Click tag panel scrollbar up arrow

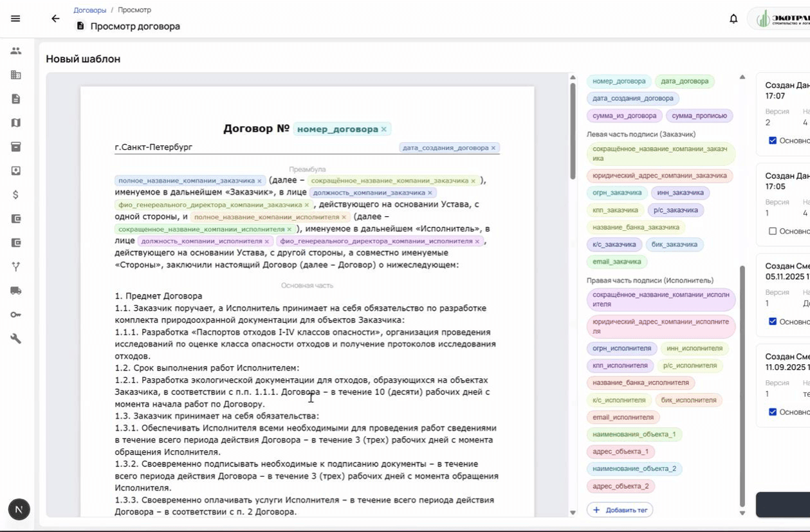coord(742,77)
